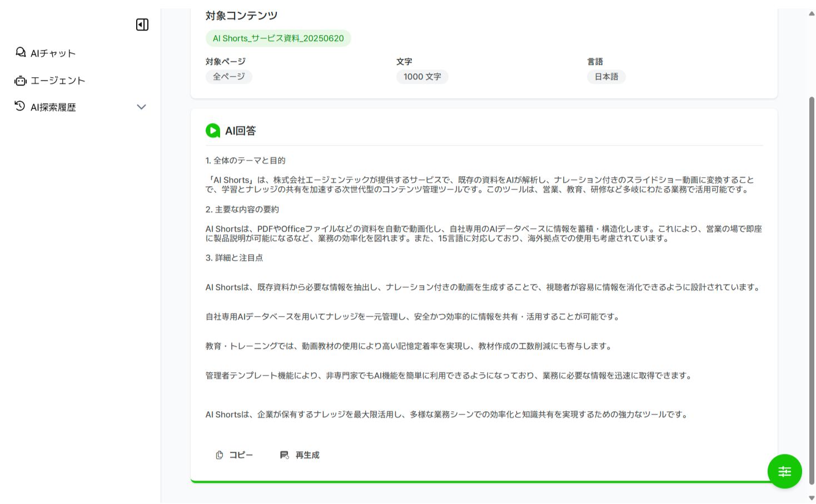Screen dimensions: 816x504
Task: Click the 1000 文字 character count chip
Action: pos(422,77)
